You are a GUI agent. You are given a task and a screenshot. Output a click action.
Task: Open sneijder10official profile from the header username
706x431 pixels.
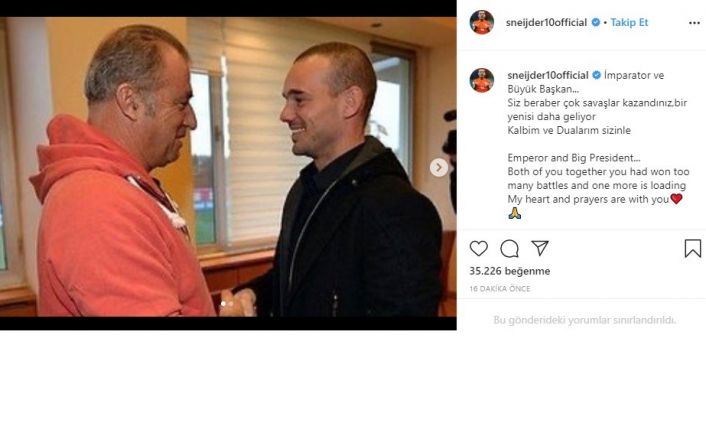pos(546,23)
